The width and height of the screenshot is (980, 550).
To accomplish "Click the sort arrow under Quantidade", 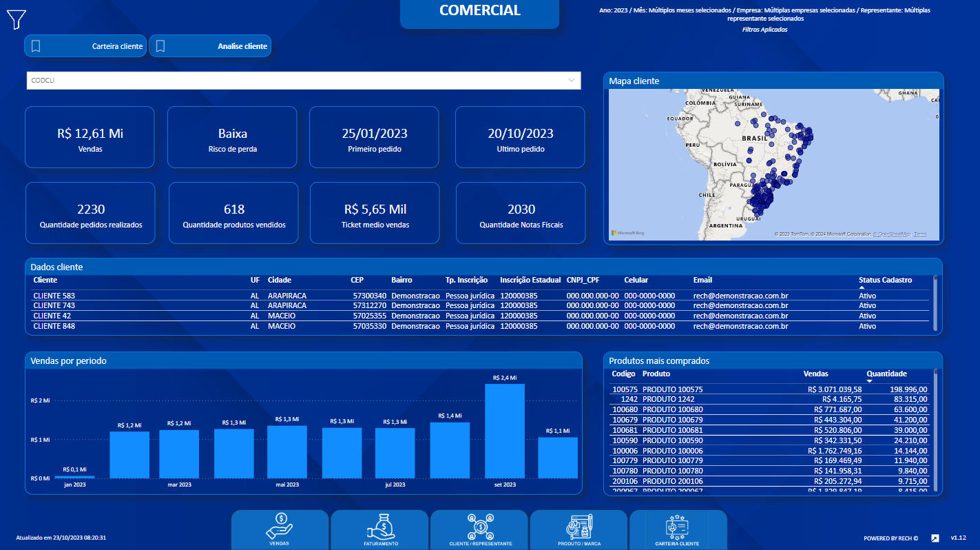I will [869, 381].
